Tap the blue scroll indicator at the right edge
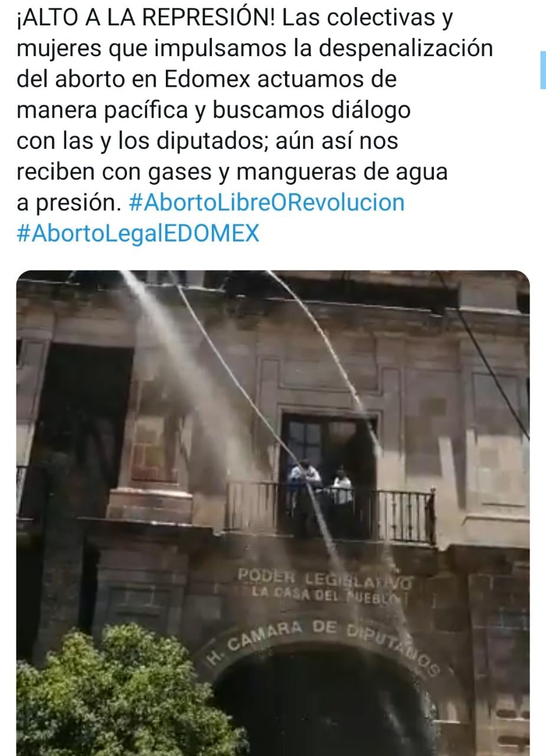 [x=542, y=70]
